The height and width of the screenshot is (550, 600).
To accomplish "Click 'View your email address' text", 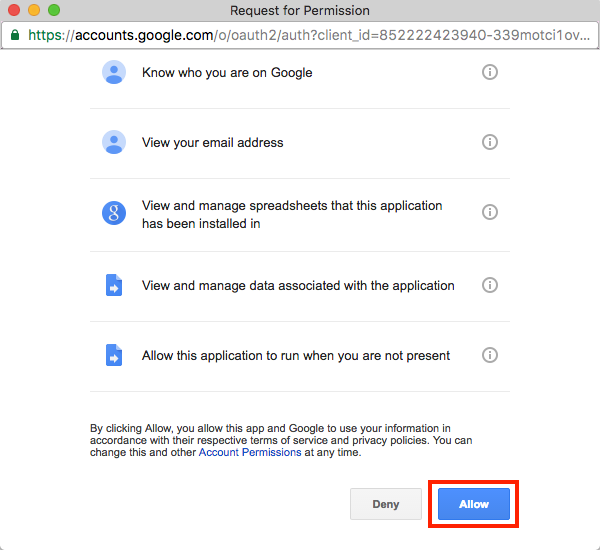I will coord(213,143).
